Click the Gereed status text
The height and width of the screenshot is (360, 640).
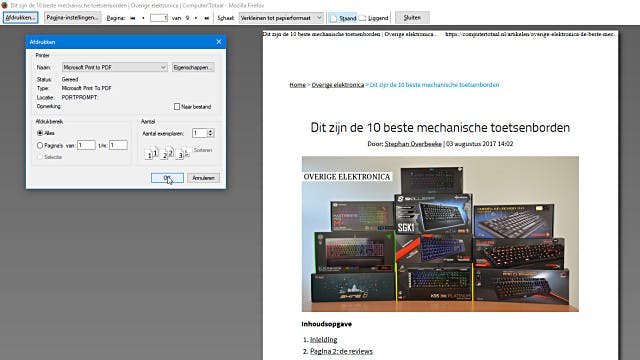click(x=70, y=80)
